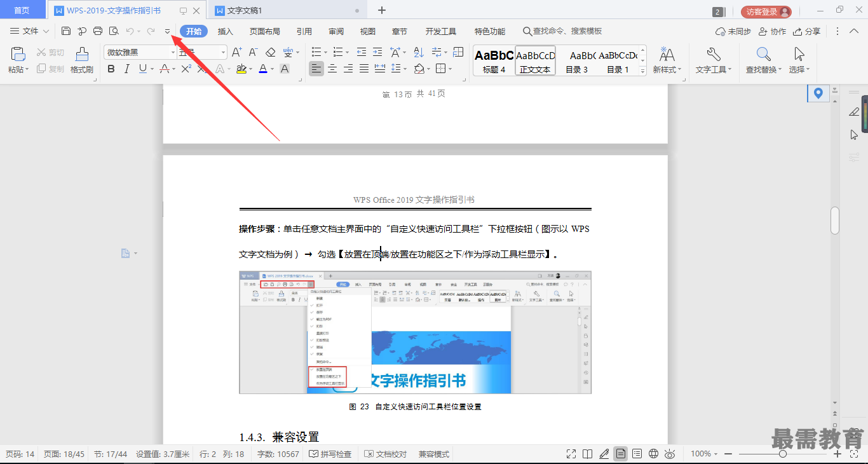Justify the paragraph text
The height and width of the screenshot is (464, 868).
(x=364, y=69)
